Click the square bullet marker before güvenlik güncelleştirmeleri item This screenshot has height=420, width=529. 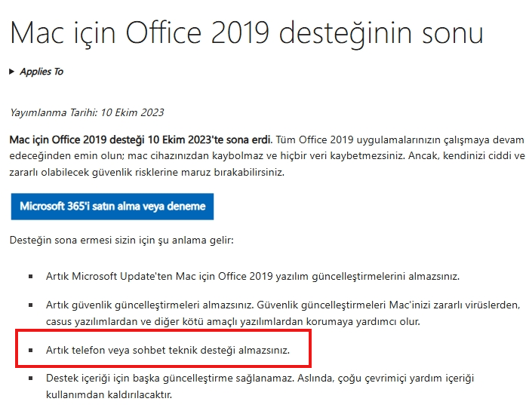31,305
